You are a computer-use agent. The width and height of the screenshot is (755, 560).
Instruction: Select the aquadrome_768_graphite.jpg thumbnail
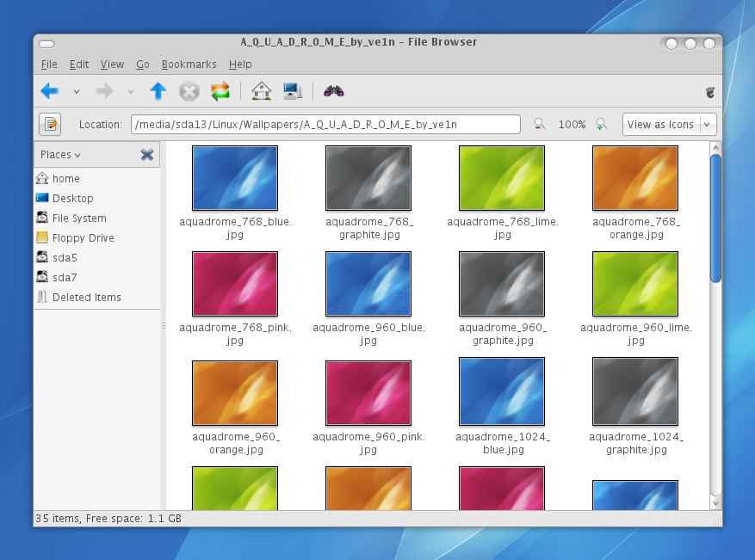click(368, 178)
